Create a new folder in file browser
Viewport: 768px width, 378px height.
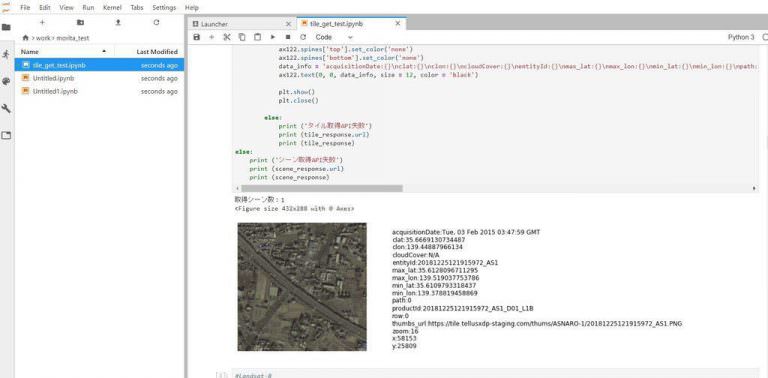[x=80, y=23]
